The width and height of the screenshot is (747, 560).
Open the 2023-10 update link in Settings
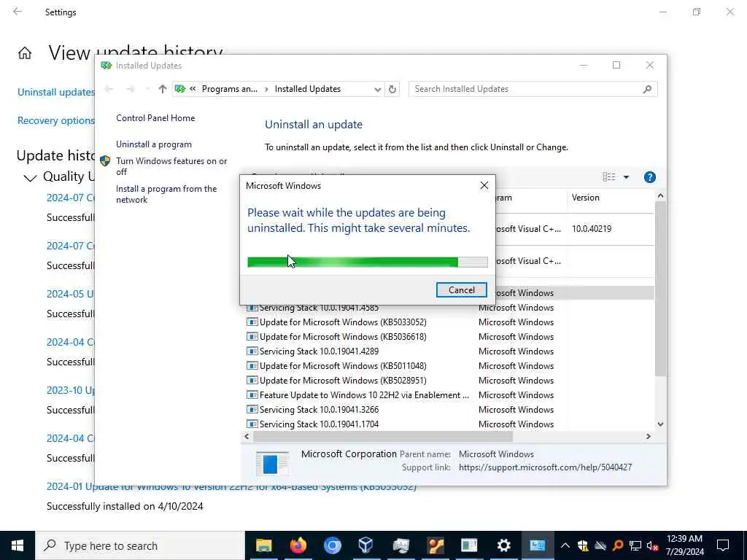71,390
